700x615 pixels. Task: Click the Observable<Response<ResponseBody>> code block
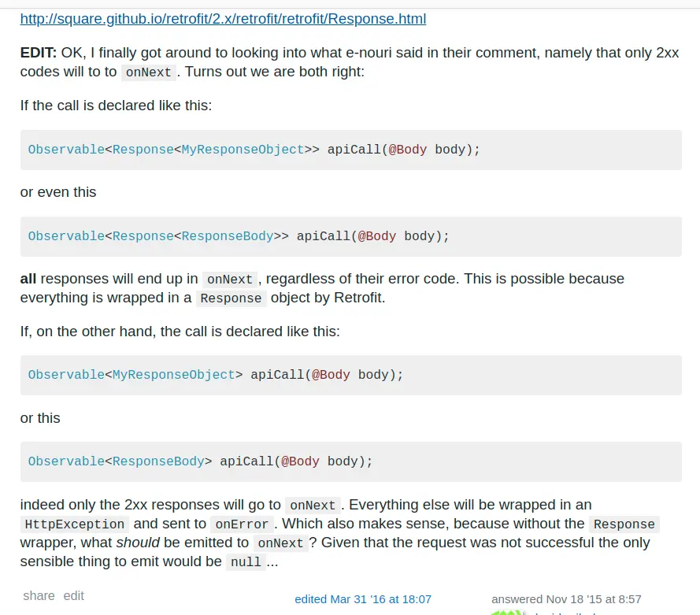point(351,236)
